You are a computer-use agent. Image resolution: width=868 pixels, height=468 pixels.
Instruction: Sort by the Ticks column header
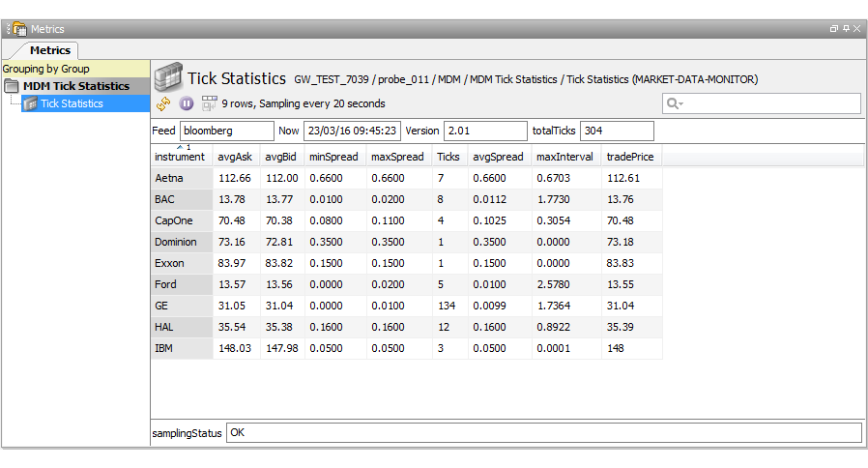[x=448, y=157]
